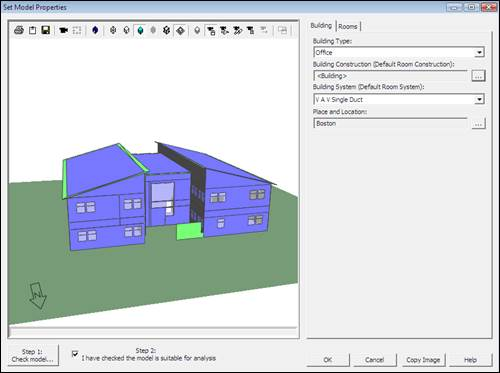Click the camera view icon
Screen dimensions: 500x373
pos(63,31)
